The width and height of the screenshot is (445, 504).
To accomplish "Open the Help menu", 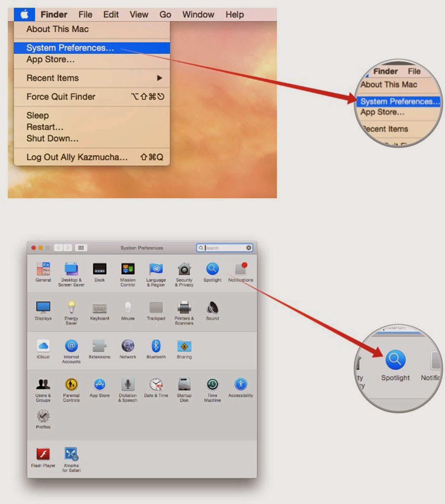I will point(235,15).
